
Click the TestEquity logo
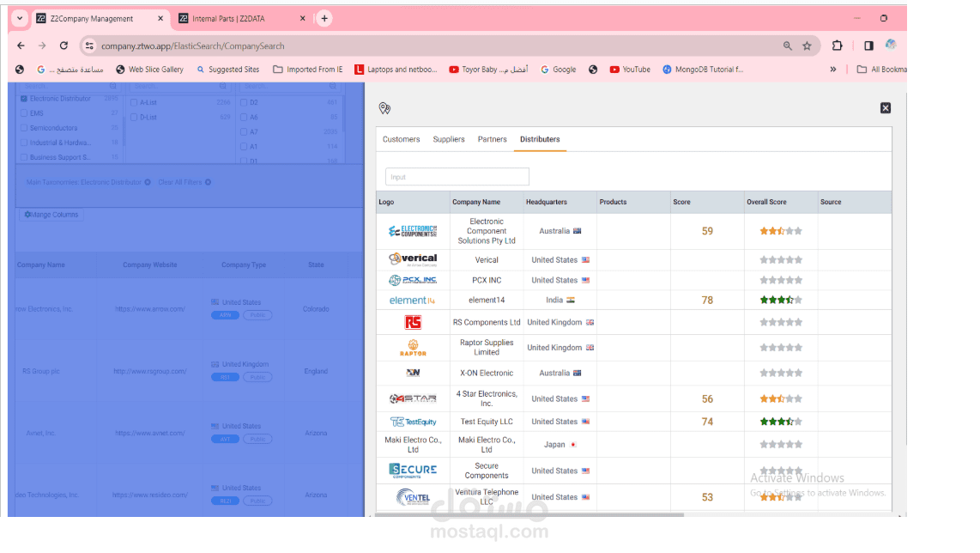click(x=413, y=422)
